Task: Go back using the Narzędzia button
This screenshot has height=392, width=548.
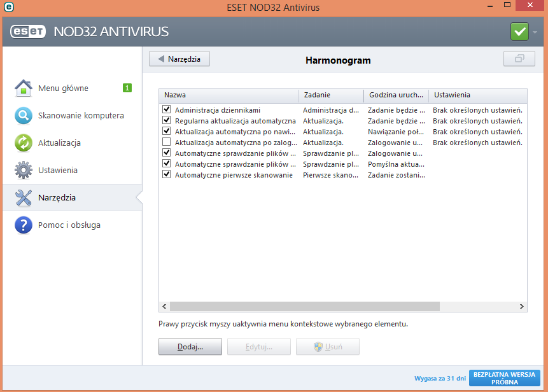Action: coord(179,59)
